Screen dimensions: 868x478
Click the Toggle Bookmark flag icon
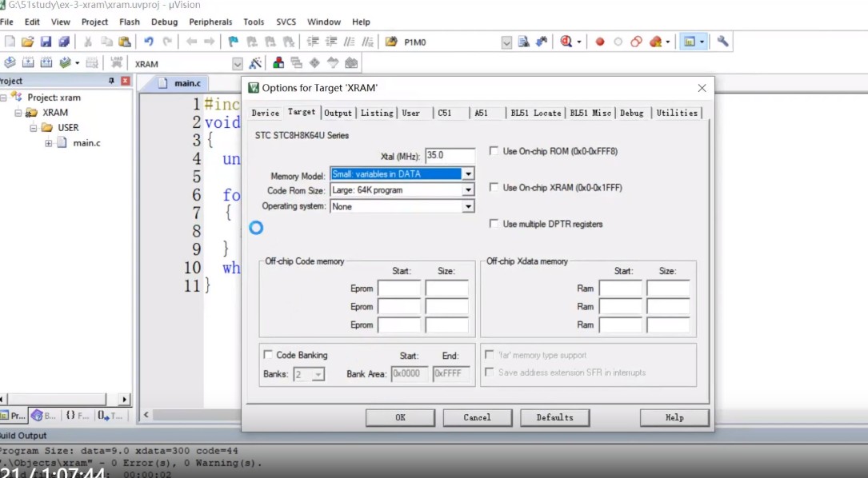[x=233, y=42]
